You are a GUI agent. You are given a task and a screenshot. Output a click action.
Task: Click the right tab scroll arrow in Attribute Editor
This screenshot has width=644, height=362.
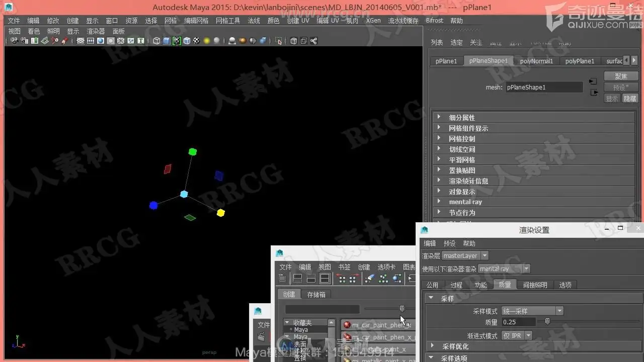[633, 60]
